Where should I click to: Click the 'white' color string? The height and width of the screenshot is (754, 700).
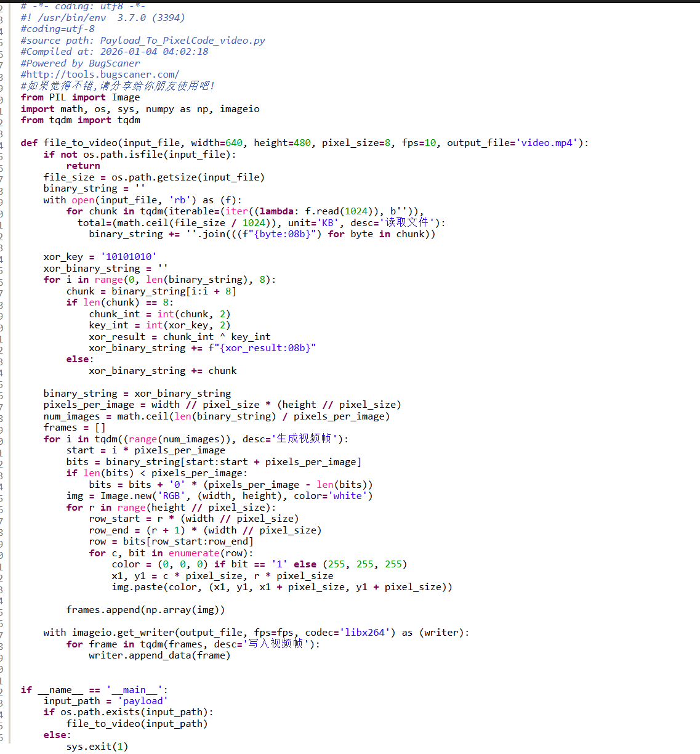[x=350, y=496]
